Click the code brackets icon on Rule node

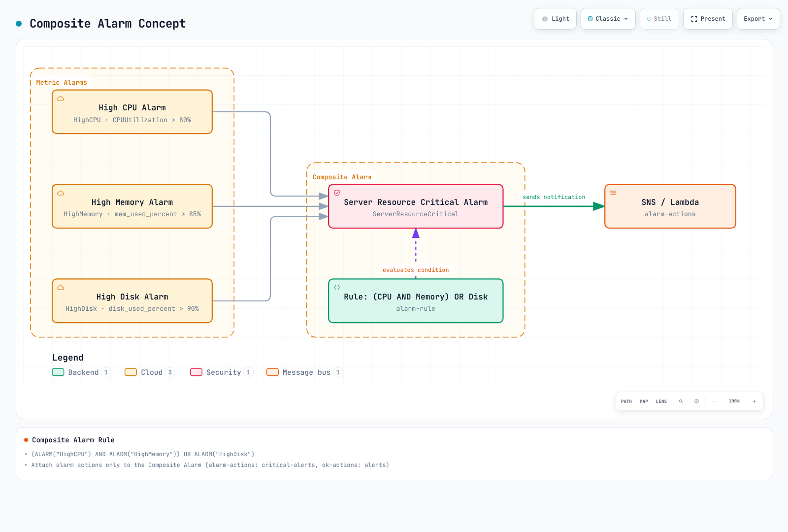pyautogui.click(x=337, y=288)
